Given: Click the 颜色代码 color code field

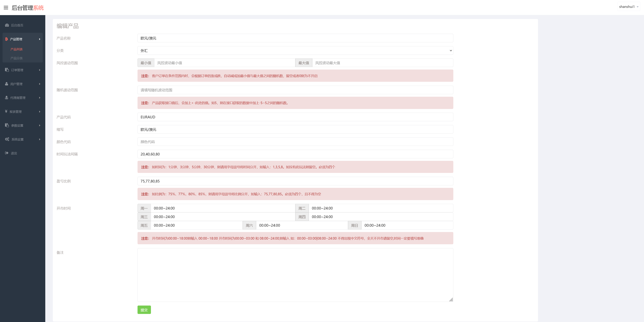Looking at the screenshot, I should pos(295,142).
